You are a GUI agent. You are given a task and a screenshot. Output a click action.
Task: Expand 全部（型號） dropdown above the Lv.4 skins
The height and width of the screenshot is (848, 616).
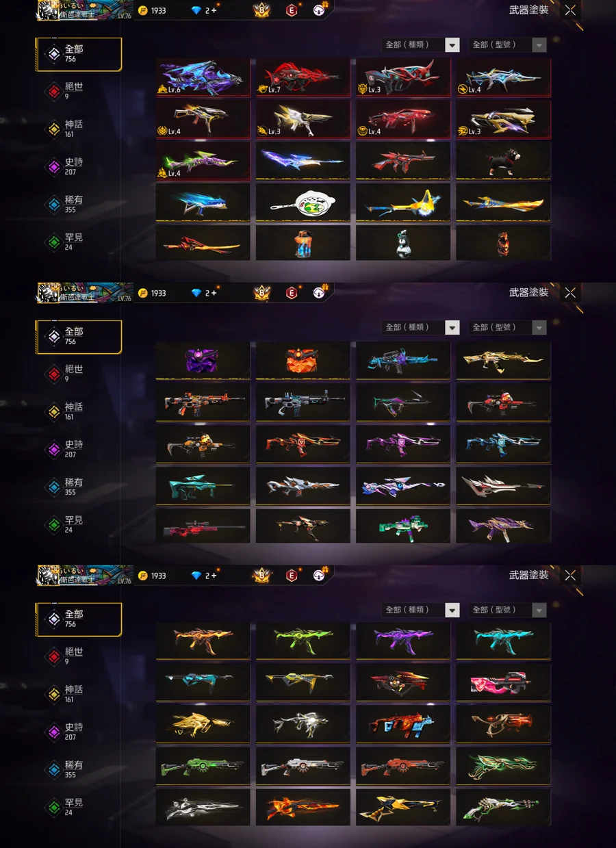pyautogui.click(x=508, y=44)
